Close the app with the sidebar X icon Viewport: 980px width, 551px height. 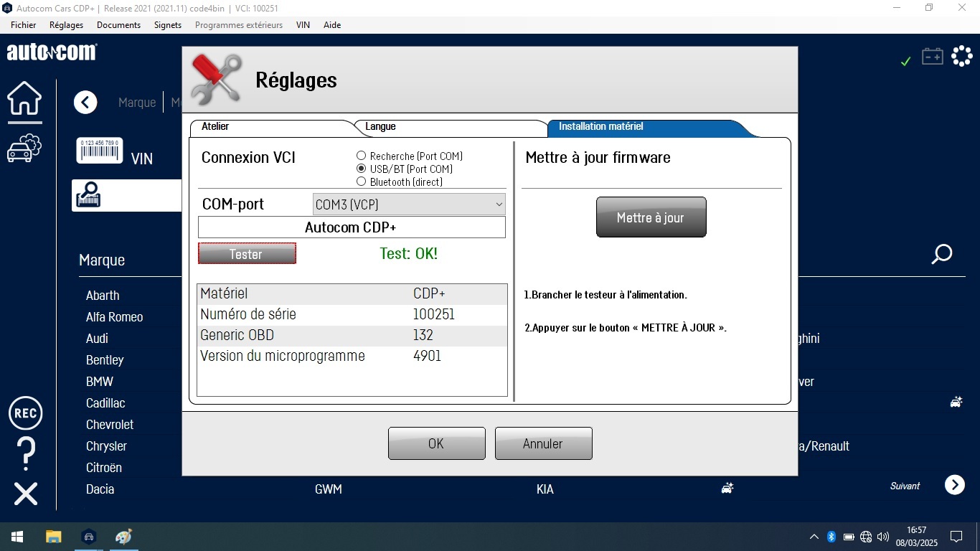click(x=25, y=494)
